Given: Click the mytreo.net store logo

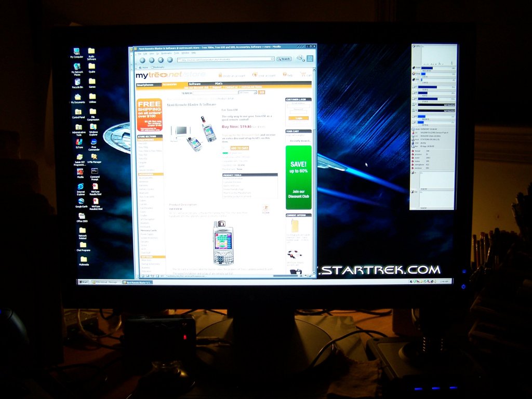Looking at the screenshot, I should 170,75.
